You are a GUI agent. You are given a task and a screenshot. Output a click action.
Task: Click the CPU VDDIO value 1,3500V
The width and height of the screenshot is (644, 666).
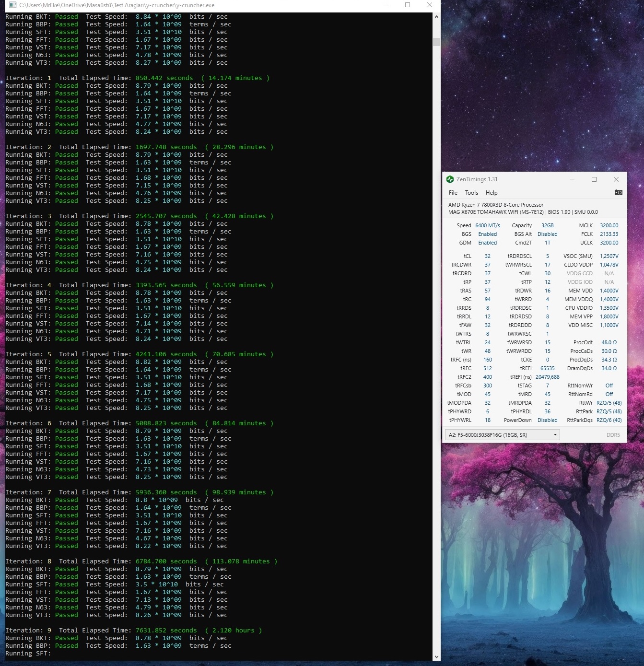pos(609,308)
